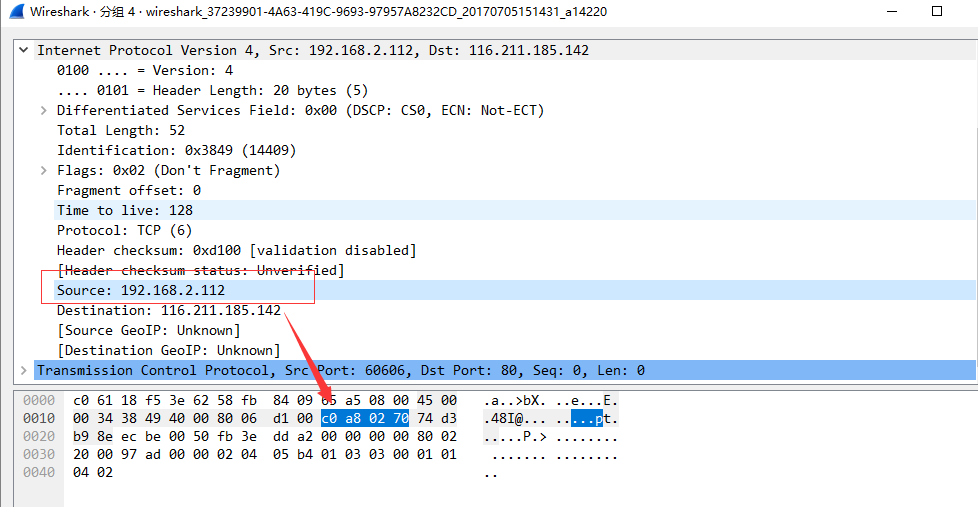Click hex offset 0030 in bytes pane
The width and height of the screenshot is (978, 507).
39,455
